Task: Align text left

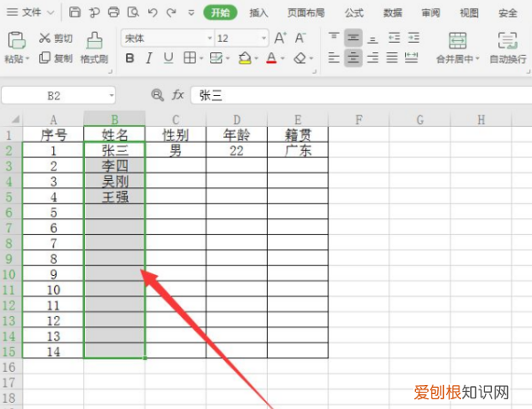Action: [x=334, y=58]
